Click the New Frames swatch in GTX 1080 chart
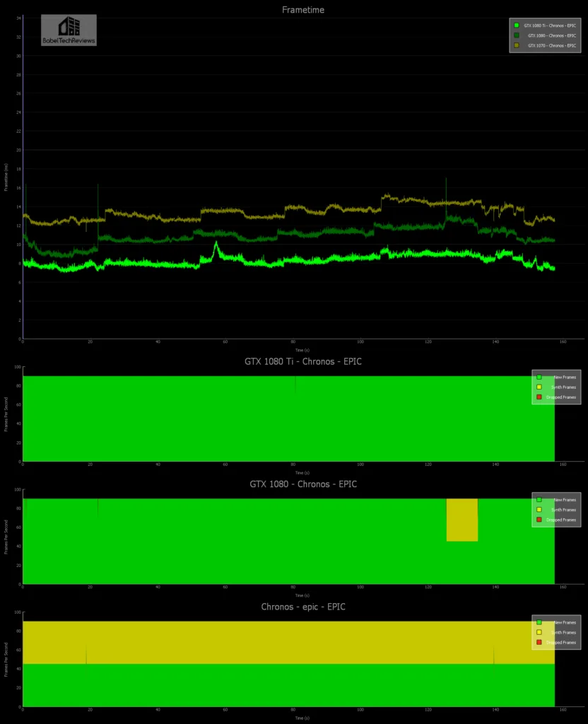This screenshot has width=588, height=724. pos(539,500)
